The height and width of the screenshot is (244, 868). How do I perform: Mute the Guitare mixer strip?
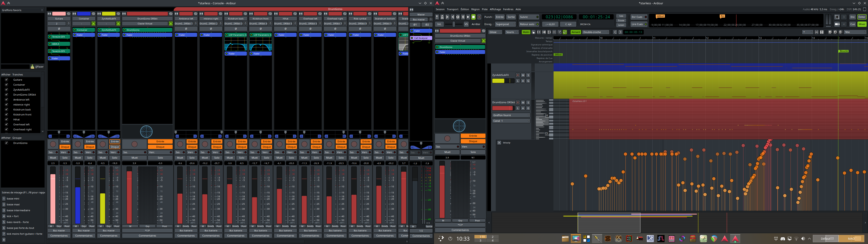click(53, 158)
